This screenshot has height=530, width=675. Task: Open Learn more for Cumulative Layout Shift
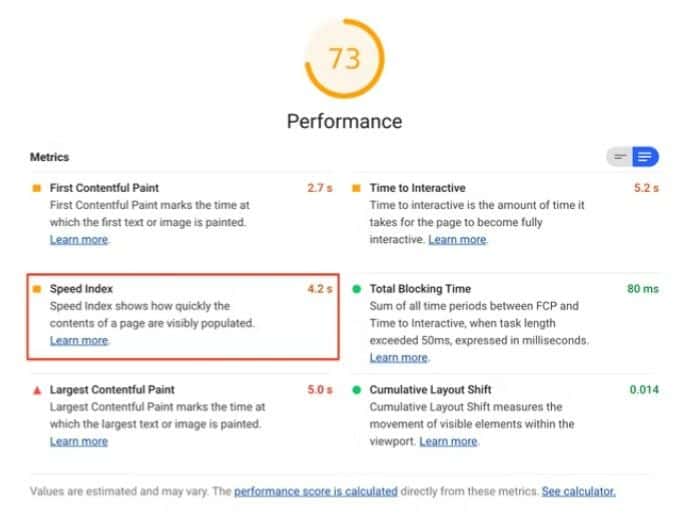click(x=448, y=442)
